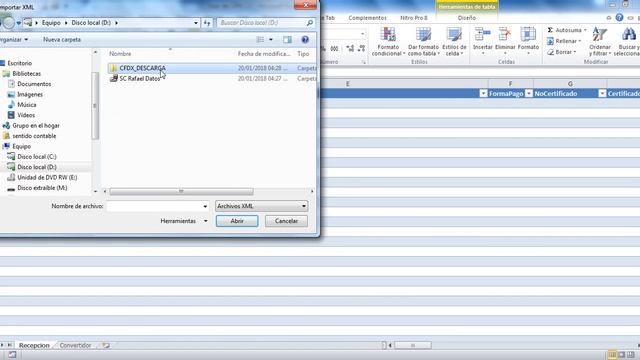Screen dimensions: 640x360
Task: Click Nueva carpeta button
Action: pyautogui.click(x=62, y=40)
